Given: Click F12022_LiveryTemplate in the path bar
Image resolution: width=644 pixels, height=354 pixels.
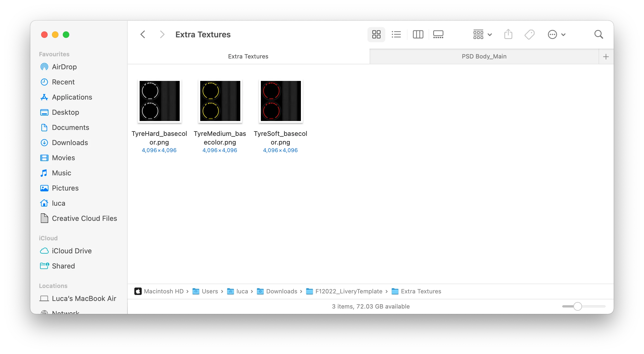Looking at the screenshot, I should [x=349, y=291].
